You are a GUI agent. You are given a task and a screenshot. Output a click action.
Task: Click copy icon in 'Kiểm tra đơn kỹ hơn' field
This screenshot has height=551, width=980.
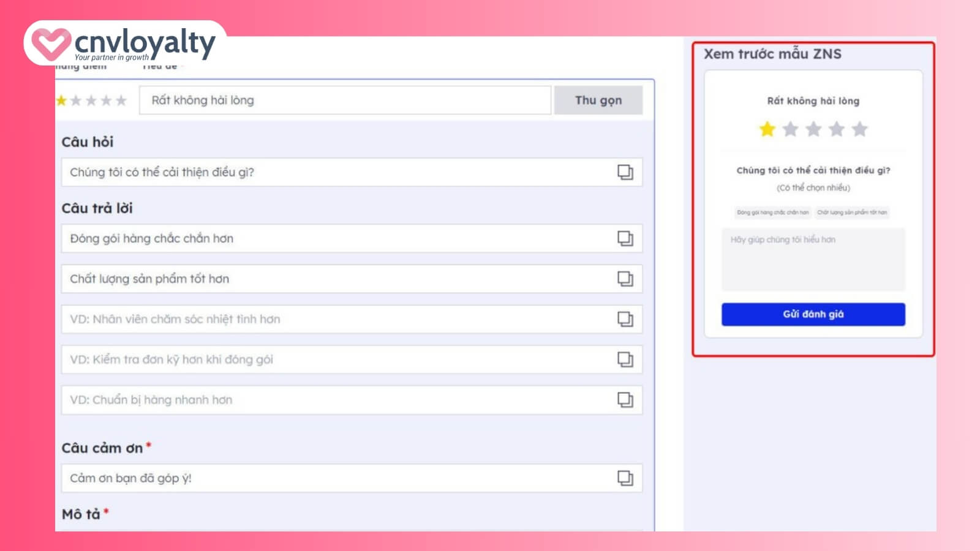[x=625, y=359]
